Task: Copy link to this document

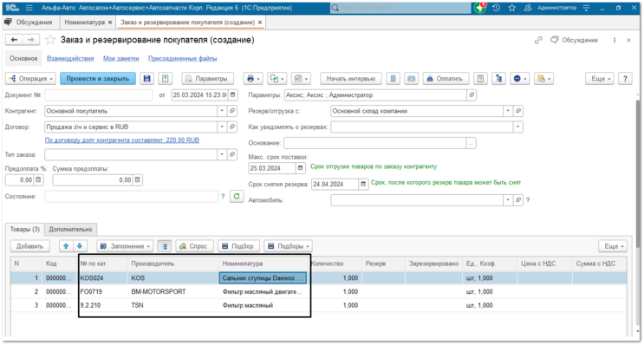Action: 538,40
